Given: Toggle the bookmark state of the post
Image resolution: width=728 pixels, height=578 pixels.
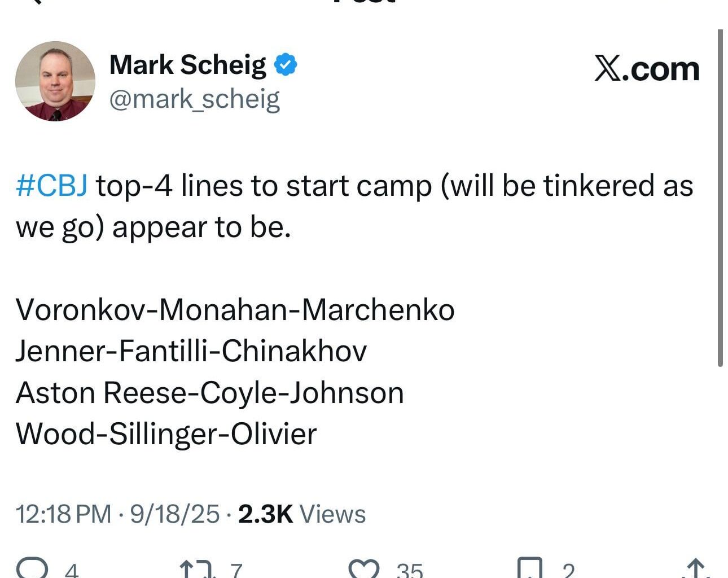Looking at the screenshot, I should pyautogui.click(x=529, y=569).
